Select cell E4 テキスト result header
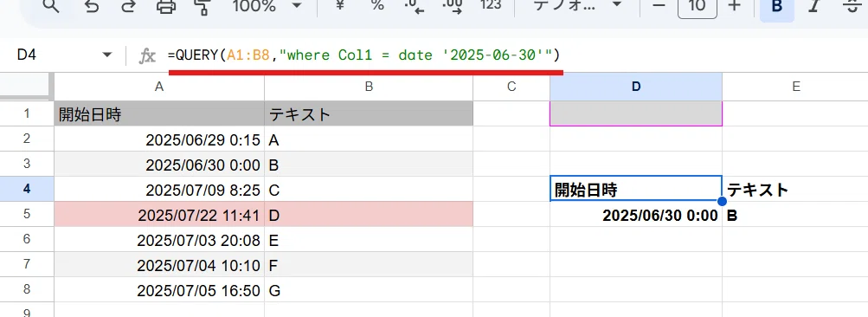Viewport: 868px width, 317px height. (795, 189)
